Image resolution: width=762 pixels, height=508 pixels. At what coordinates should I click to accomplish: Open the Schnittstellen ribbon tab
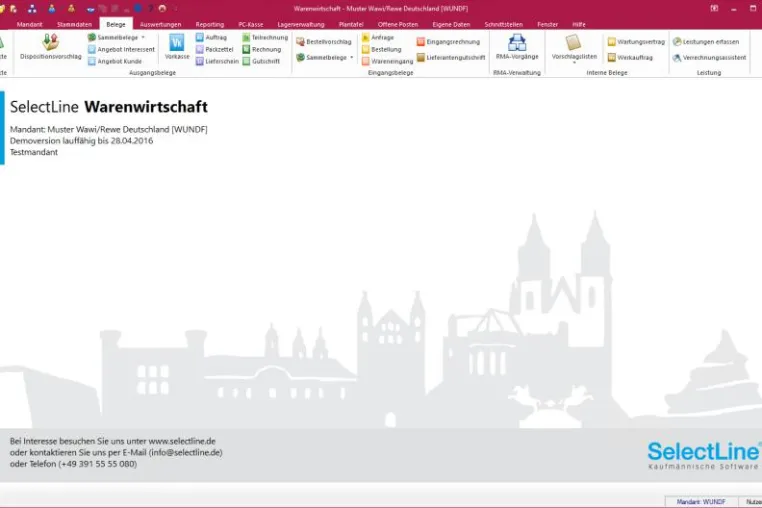[503, 24]
